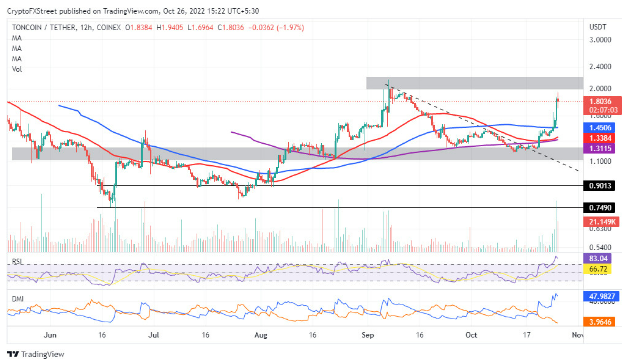Click the volume value 21.149K
The width and height of the screenshot is (622, 364).
601,222
